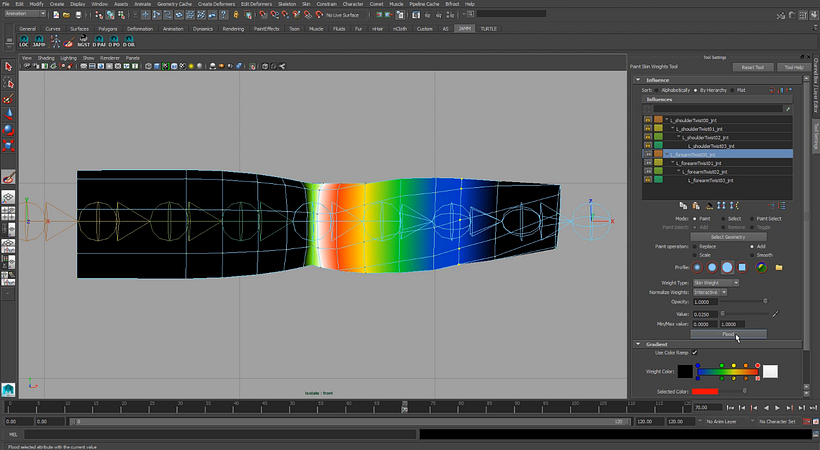820x450 pixels.
Task: Click the play forward button
Action: [777, 408]
